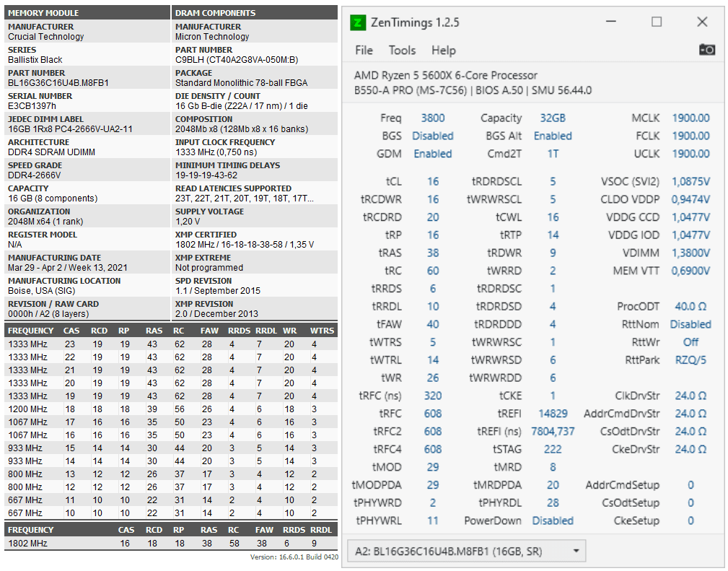Click the tRCDRD value 20

433,217
